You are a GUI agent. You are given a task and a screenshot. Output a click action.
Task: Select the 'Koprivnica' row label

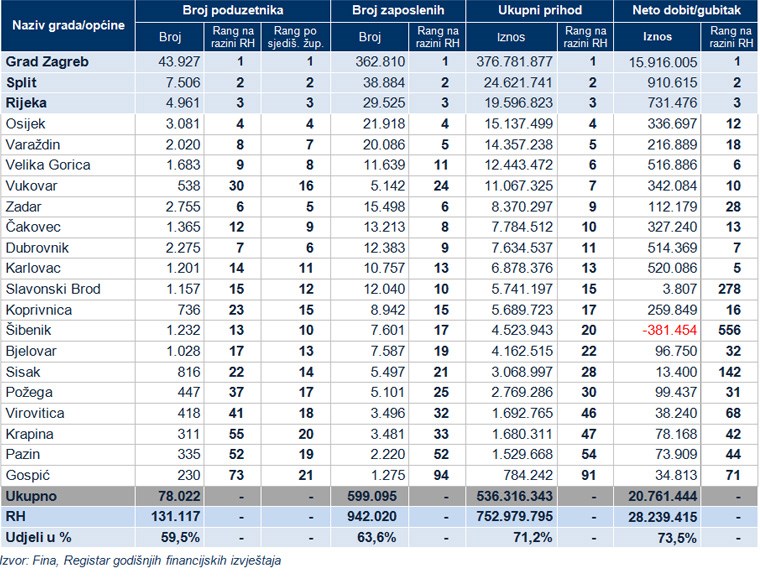(39, 310)
